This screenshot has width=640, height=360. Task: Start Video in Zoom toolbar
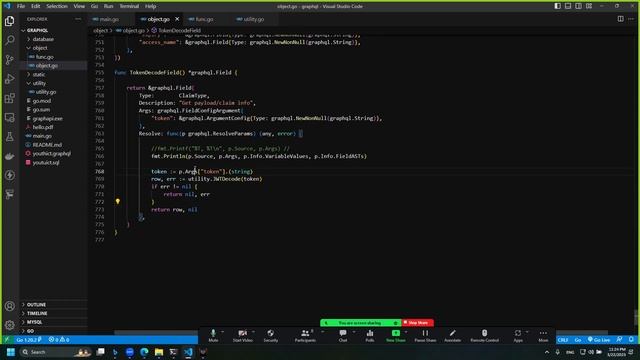pyautogui.click(x=242, y=336)
